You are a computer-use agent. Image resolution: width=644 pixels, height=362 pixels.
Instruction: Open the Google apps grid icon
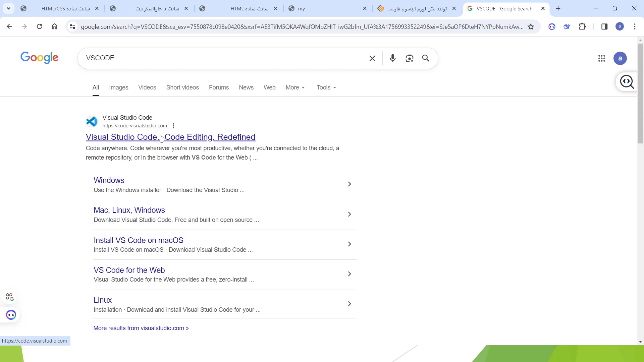pyautogui.click(x=601, y=59)
